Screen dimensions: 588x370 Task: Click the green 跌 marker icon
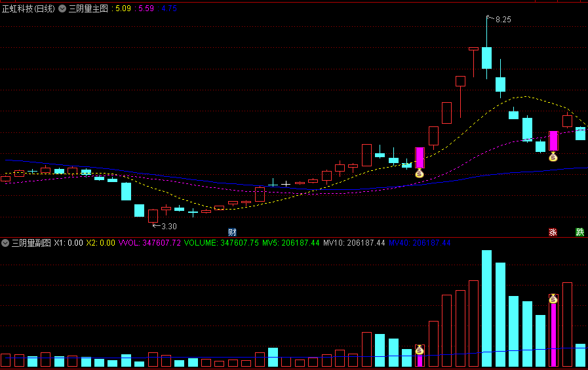(579, 232)
